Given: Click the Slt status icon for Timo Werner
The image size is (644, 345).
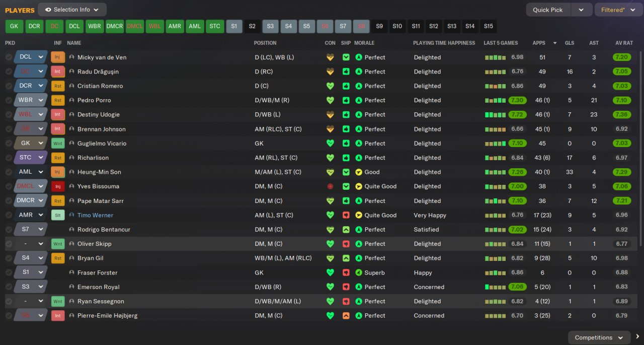Looking at the screenshot, I should click(58, 215).
